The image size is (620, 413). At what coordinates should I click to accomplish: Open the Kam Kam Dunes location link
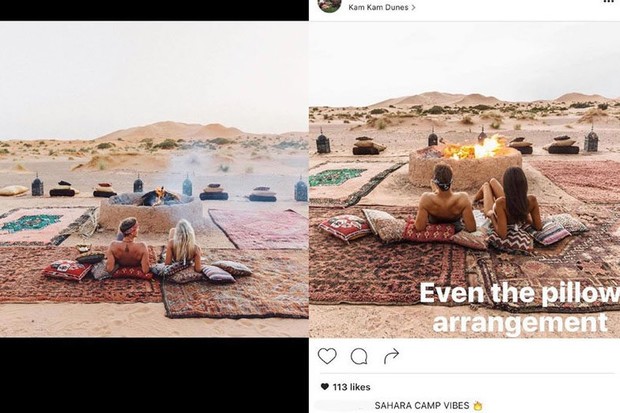point(378,7)
